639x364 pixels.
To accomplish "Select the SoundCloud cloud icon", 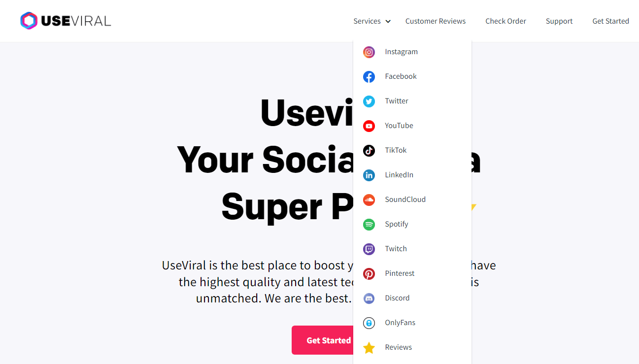I will 369,199.
